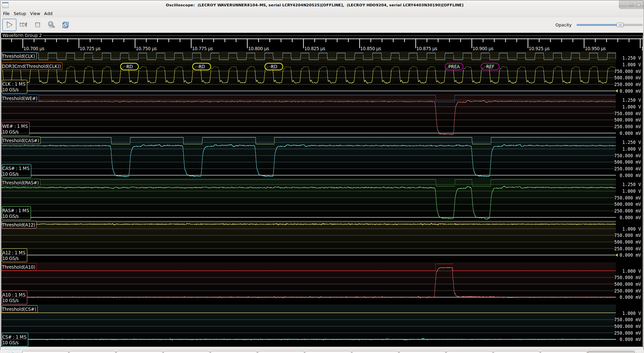The image size is (644, 353).
Task: Stop acquisition with the square icon
Action: click(x=37, y=25)
